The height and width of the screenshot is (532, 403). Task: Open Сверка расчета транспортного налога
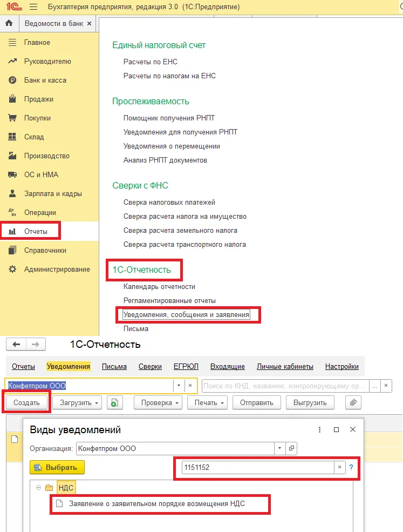pos(185,245)
